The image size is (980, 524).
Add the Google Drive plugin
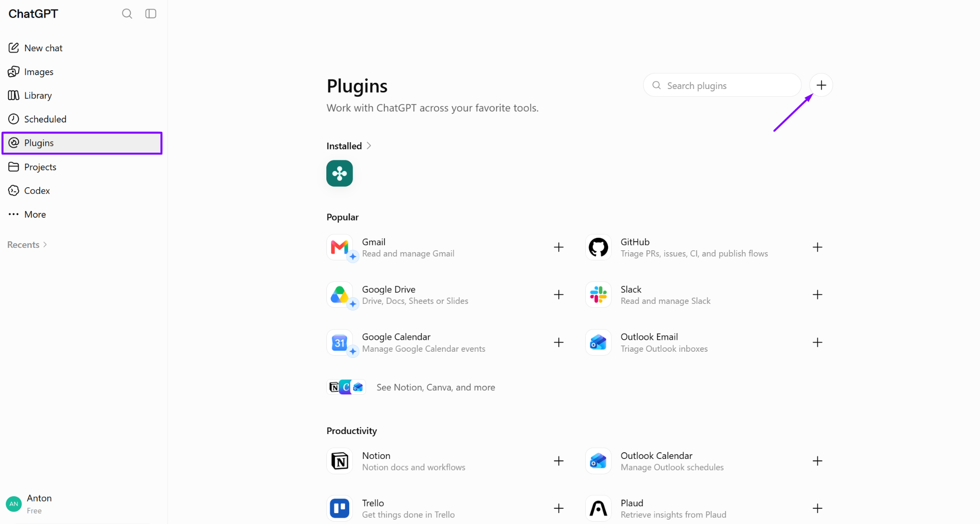point(558,295)
